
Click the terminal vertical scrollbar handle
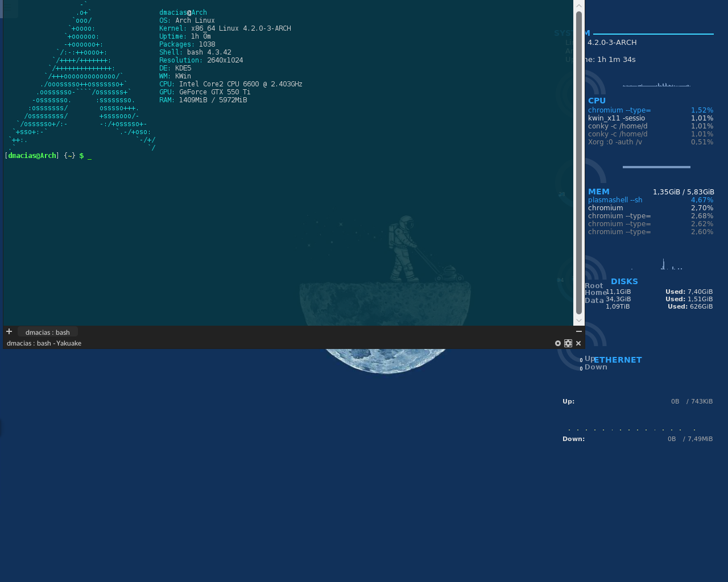(x=579, y=163)
